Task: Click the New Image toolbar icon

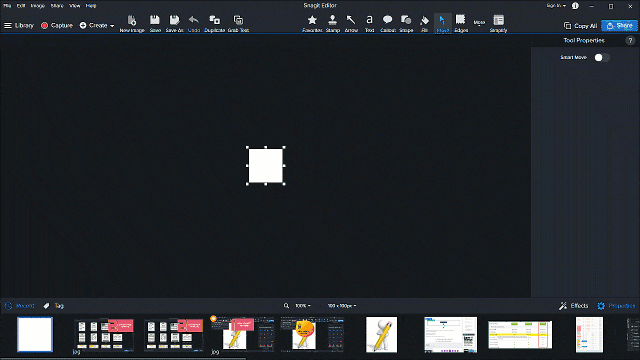Action: 132,24
